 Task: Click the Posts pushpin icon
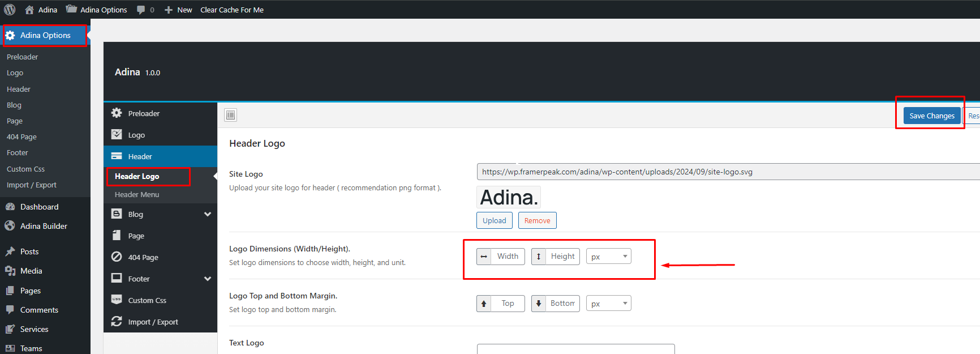coord(10,251)
